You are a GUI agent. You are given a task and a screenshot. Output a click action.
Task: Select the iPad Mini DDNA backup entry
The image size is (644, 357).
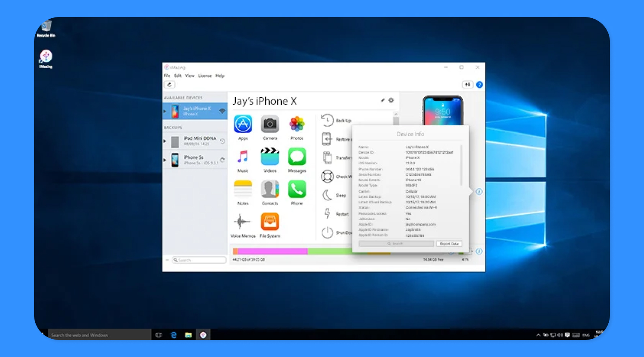tap(195, 141)
